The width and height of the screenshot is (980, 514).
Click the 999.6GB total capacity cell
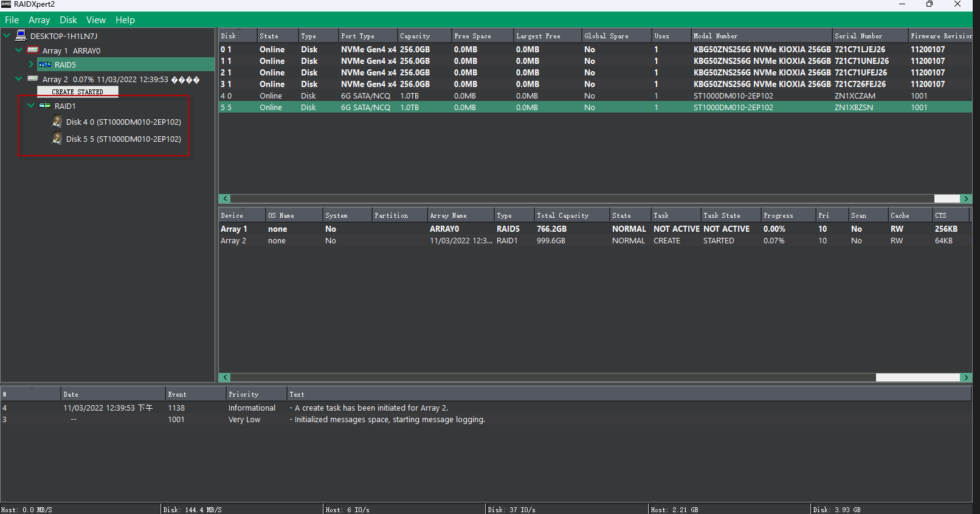click(551, 240)
